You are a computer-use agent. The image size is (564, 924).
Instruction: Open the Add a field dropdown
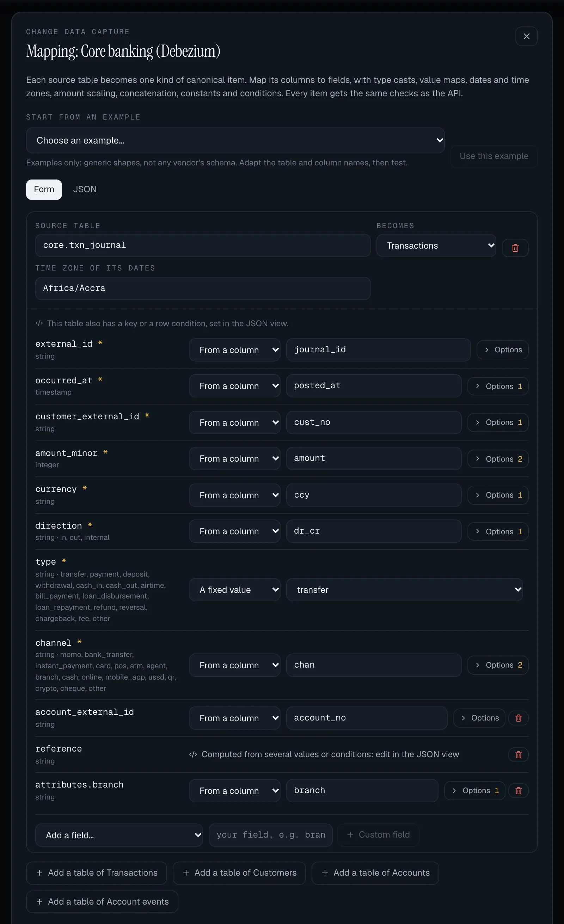[119, 835]
